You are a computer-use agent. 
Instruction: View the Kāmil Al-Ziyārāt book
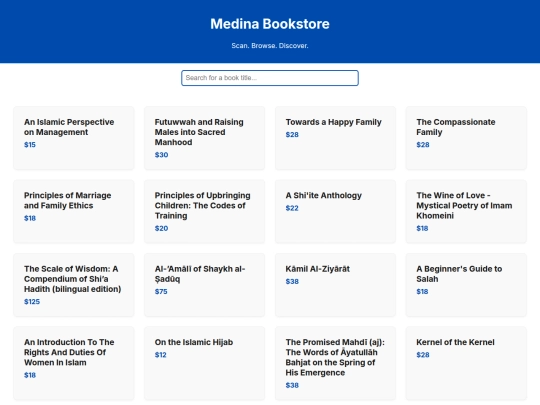tap(335, 285)
